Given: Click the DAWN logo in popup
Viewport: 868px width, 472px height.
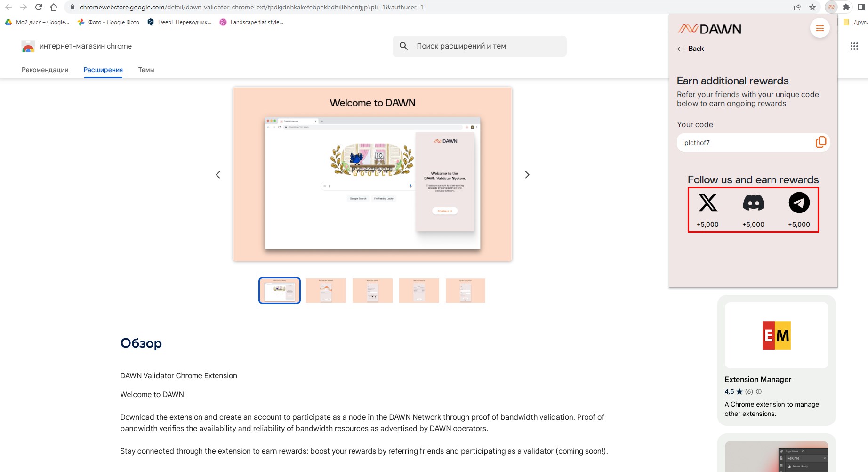Looking at the screenshot, I should pyautogui.click(x=710, y=29).
